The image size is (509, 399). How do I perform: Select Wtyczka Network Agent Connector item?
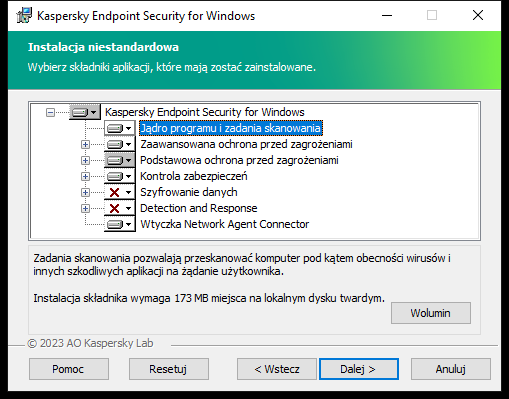[x=224, y=224]
